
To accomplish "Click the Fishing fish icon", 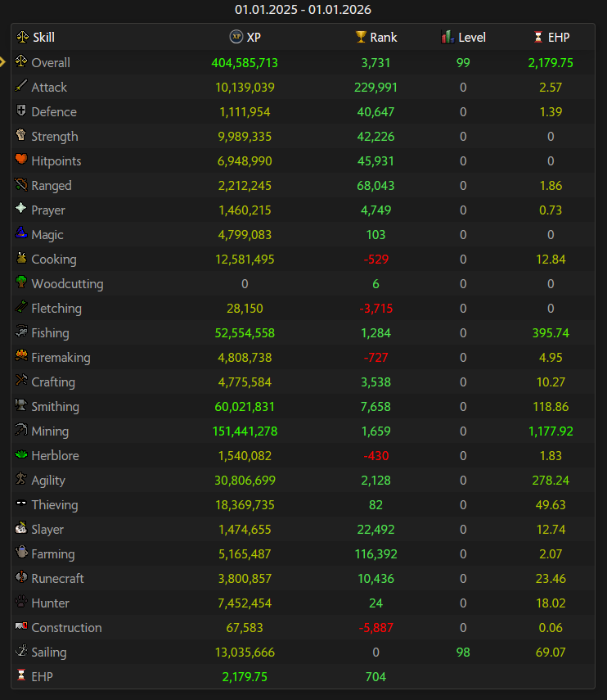I will tap(21, 331).
